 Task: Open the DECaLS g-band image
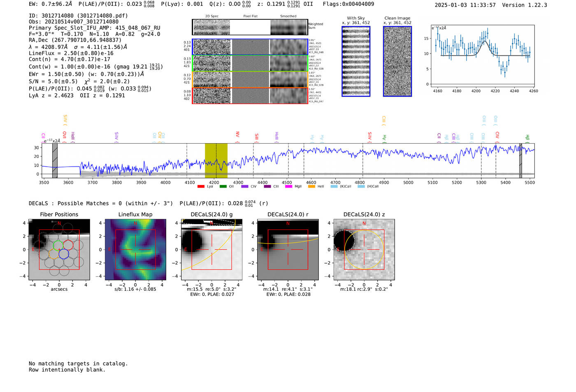[x=211, y=249]
